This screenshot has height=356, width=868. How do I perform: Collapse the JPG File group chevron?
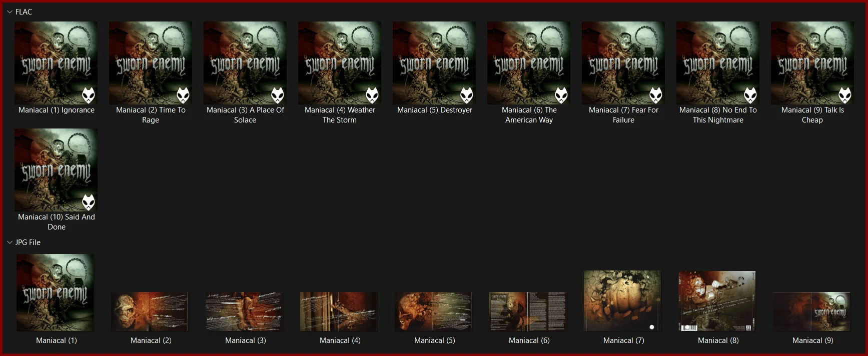[x=10, y=242]
